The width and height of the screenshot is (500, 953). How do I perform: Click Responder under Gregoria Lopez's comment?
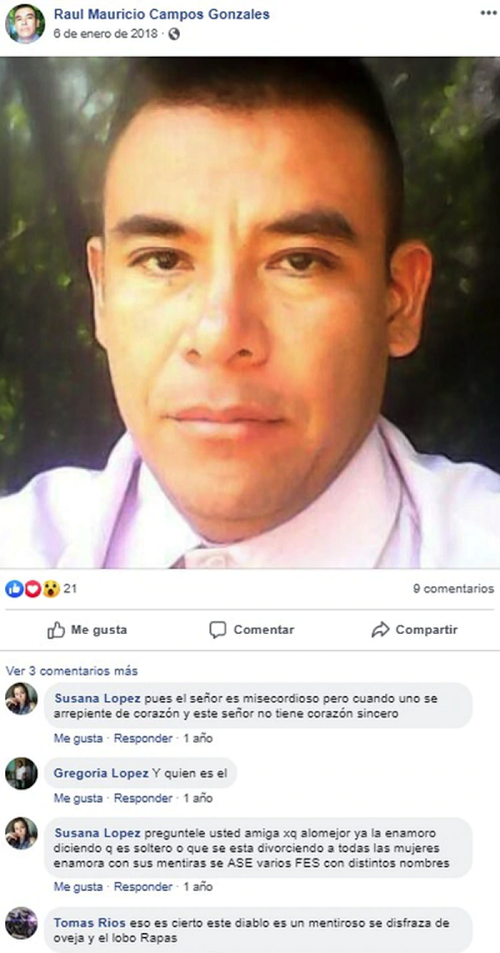click(x=143, y=798)
